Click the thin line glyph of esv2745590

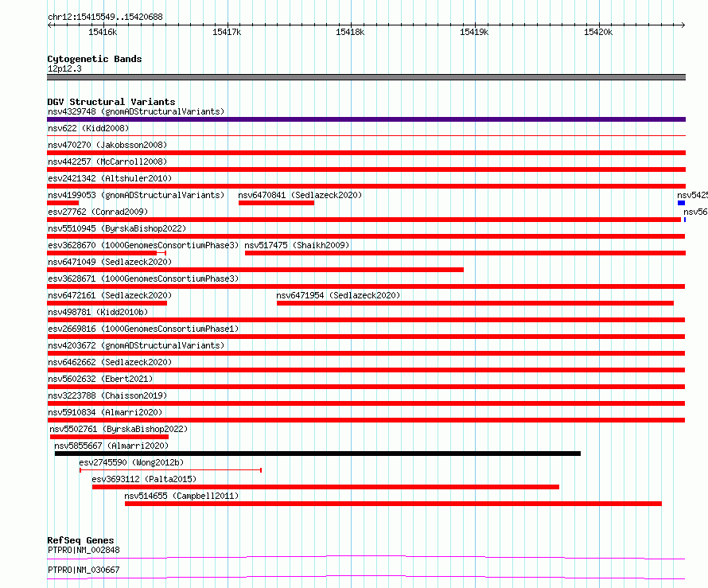coord(171,470)
